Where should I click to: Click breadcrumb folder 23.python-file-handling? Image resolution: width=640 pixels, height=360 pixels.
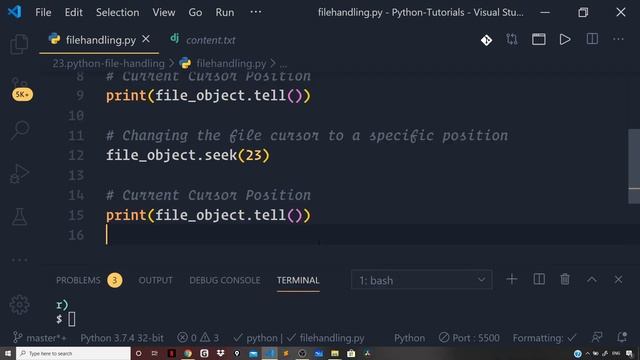[x=108, y=63]
